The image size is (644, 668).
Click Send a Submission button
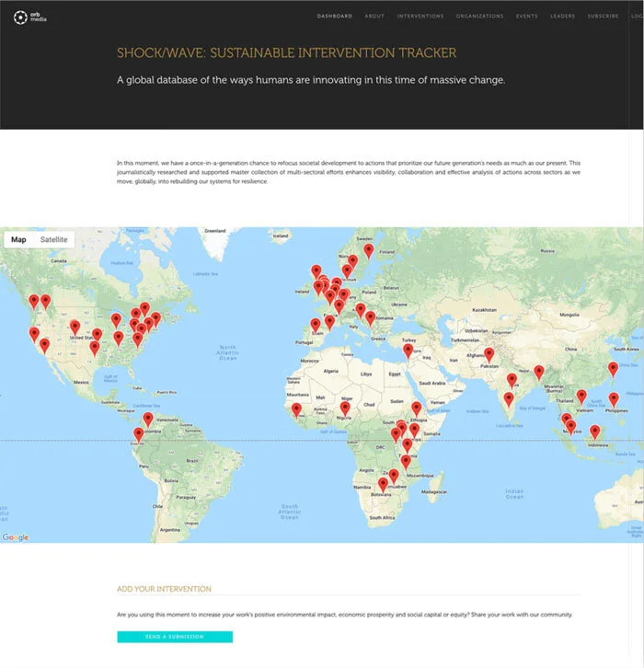(175, 637)
